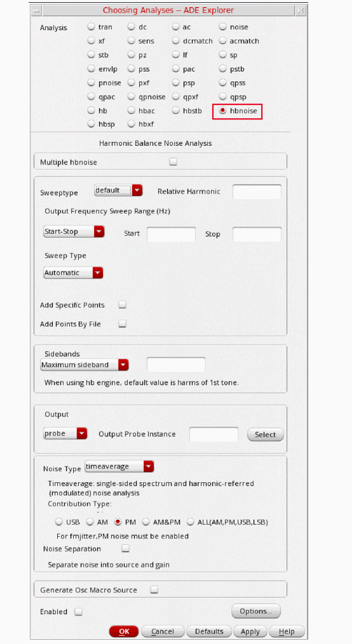Choose the pstb analysis radio button
The image size is (352, 644).
(x=223, y=69)
